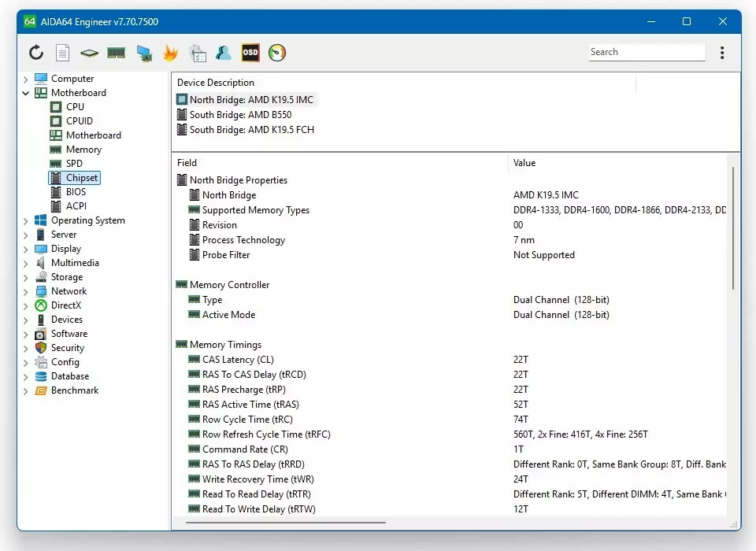Collapse the Motherboard tree node
Screen dimensions: 756x551
(x=26, y=93)
